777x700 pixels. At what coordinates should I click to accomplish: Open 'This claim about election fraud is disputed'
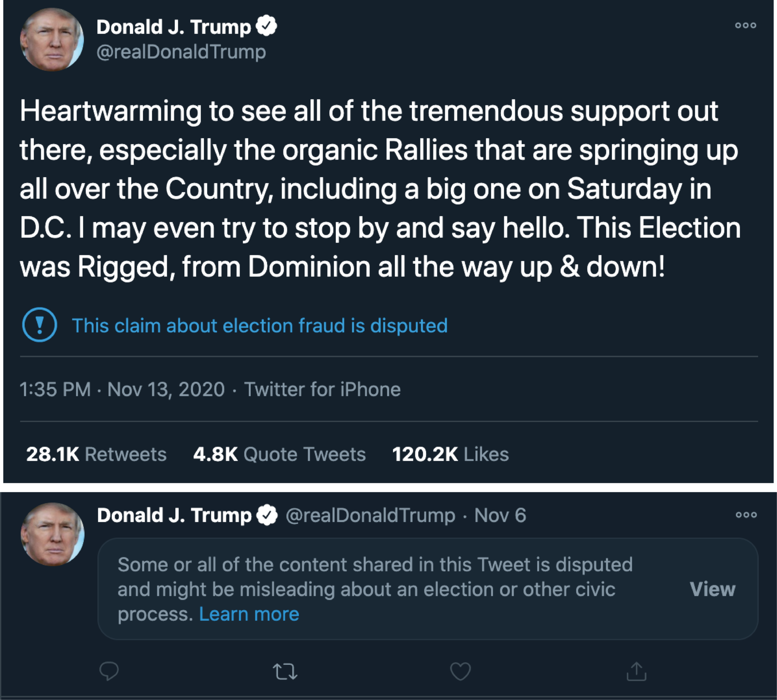pos(260,325)
